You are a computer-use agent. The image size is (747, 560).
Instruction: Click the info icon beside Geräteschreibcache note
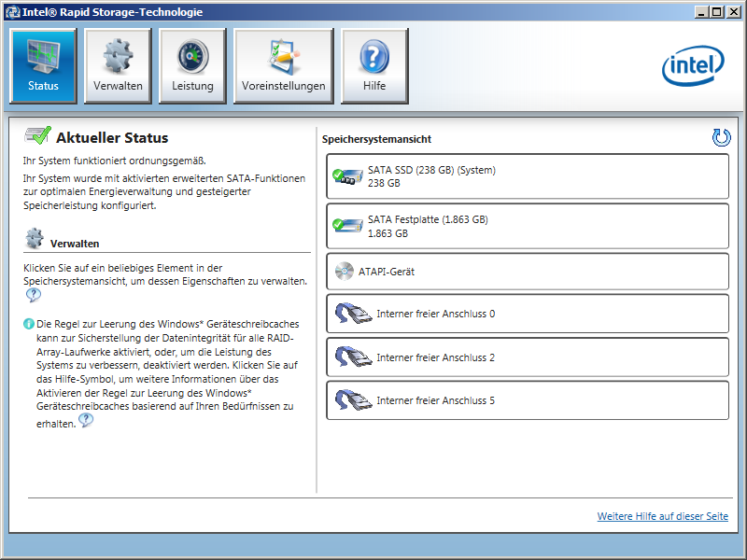29,324
